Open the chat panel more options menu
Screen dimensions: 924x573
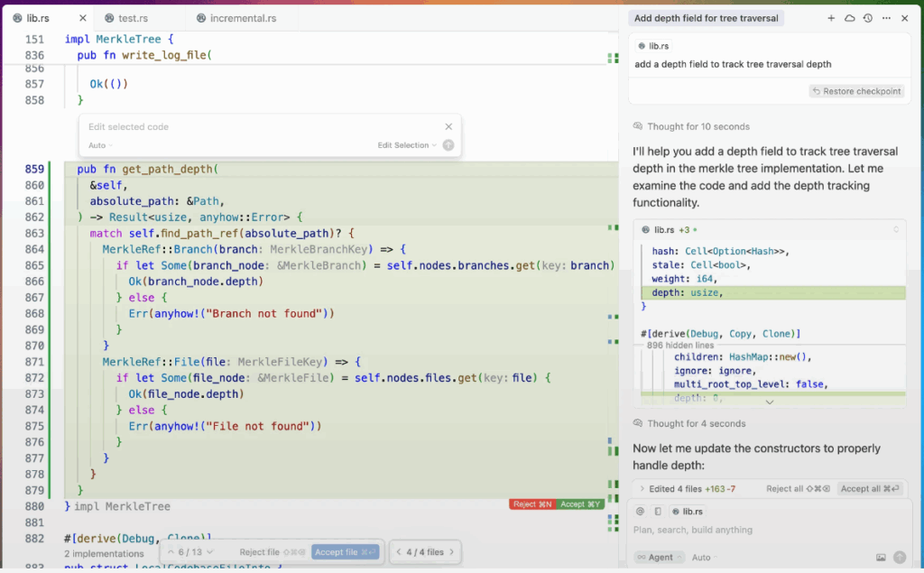point(886,18)
